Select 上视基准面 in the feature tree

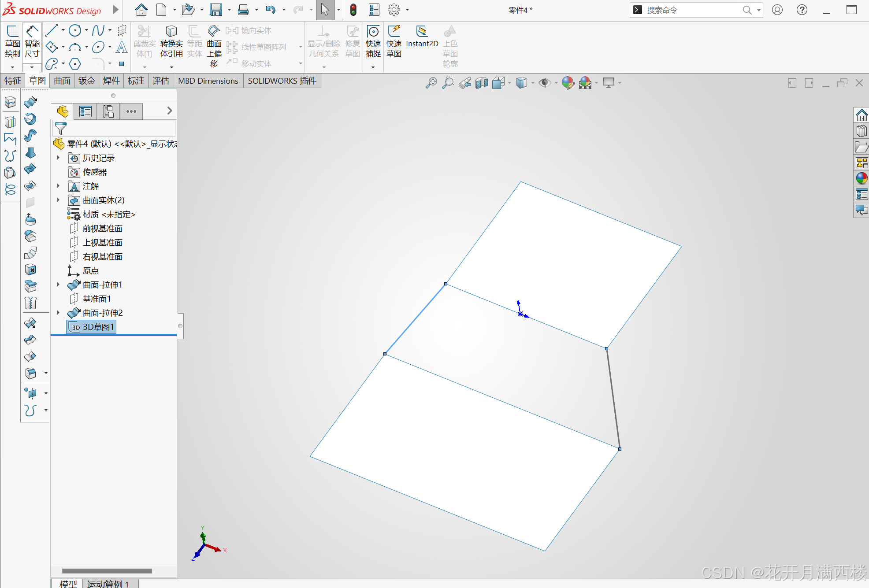point(96,242)
